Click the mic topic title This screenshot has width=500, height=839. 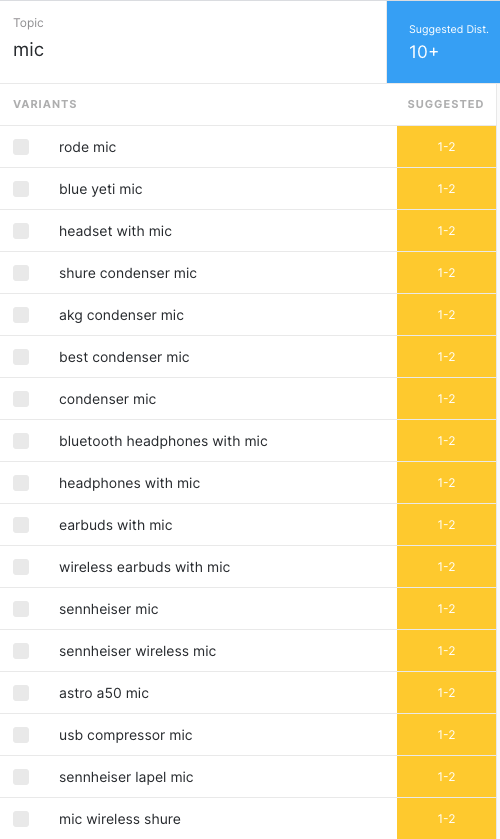click(28, 50)
